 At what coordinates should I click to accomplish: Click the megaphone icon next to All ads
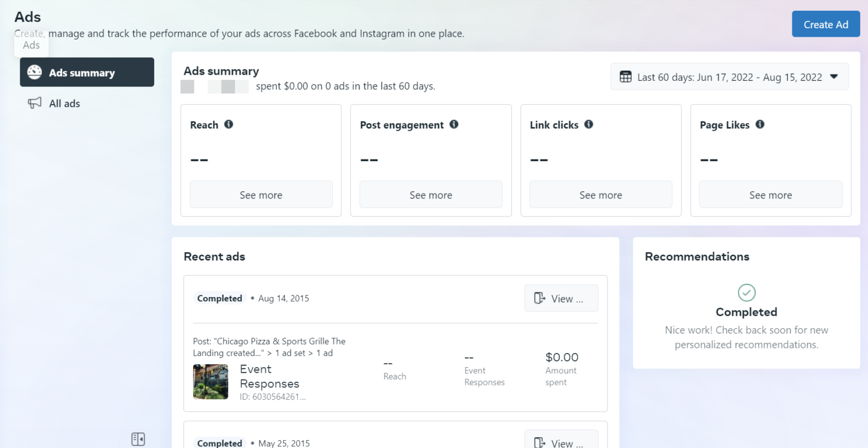click(x=34, y=103)
